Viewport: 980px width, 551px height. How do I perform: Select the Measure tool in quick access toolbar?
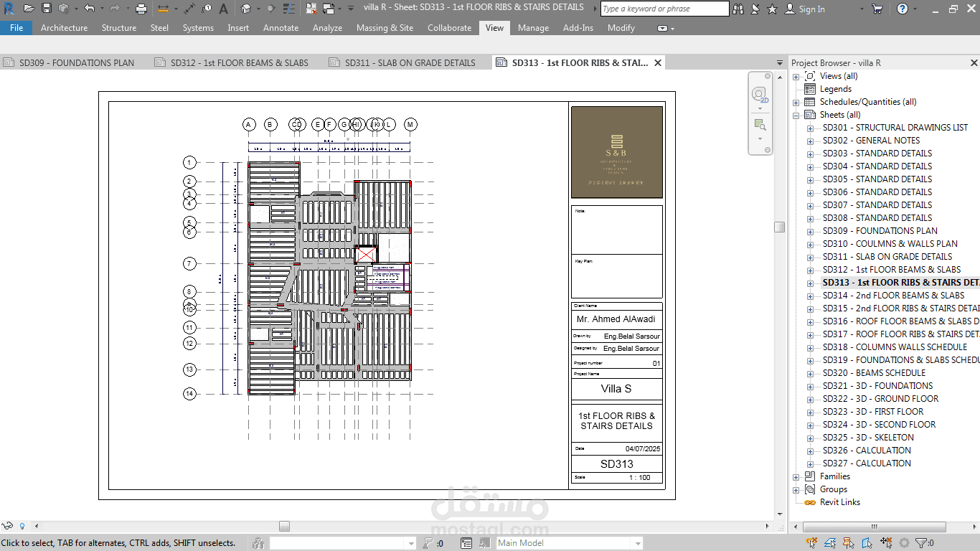(163, 9)
